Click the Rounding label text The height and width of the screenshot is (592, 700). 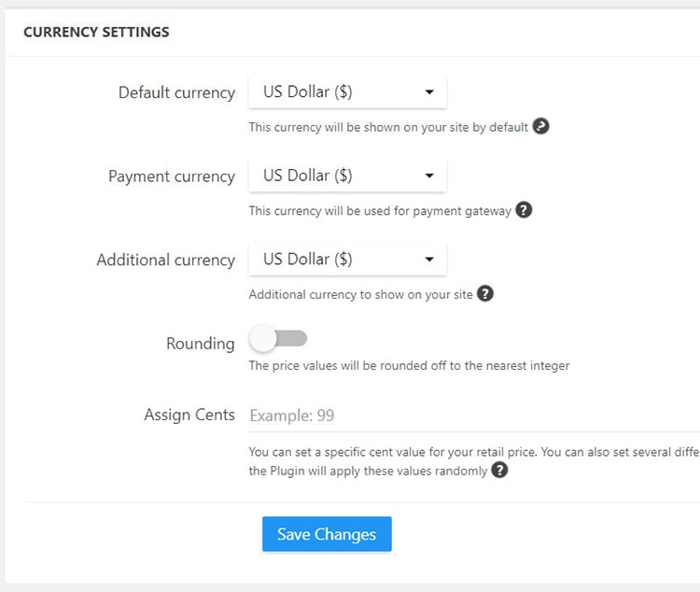(200, 344)
